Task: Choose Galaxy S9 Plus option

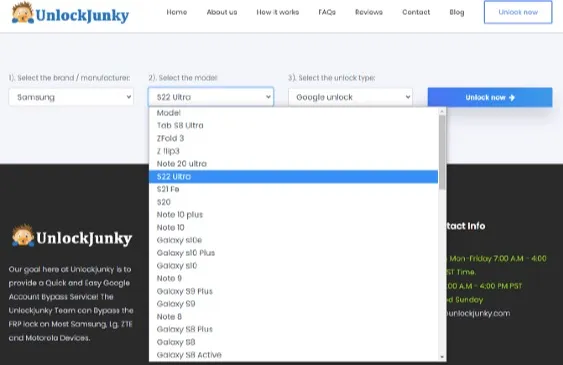Action: point(293,291)
